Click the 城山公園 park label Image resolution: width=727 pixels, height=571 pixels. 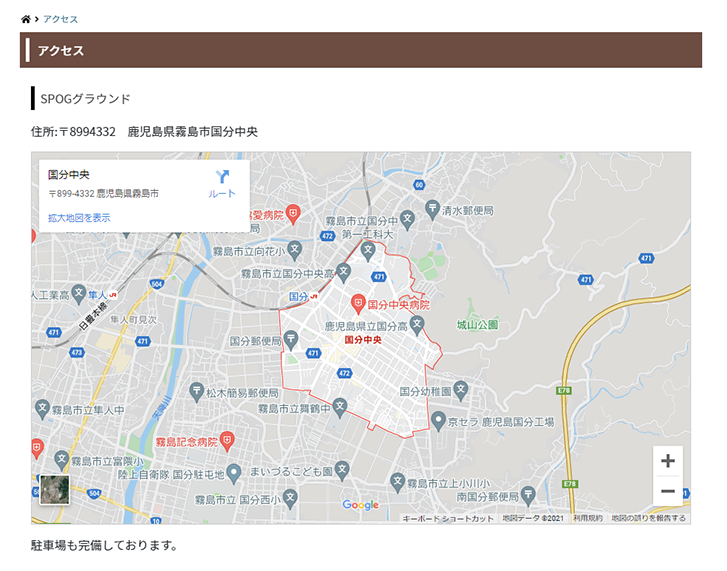coord(478,325)
